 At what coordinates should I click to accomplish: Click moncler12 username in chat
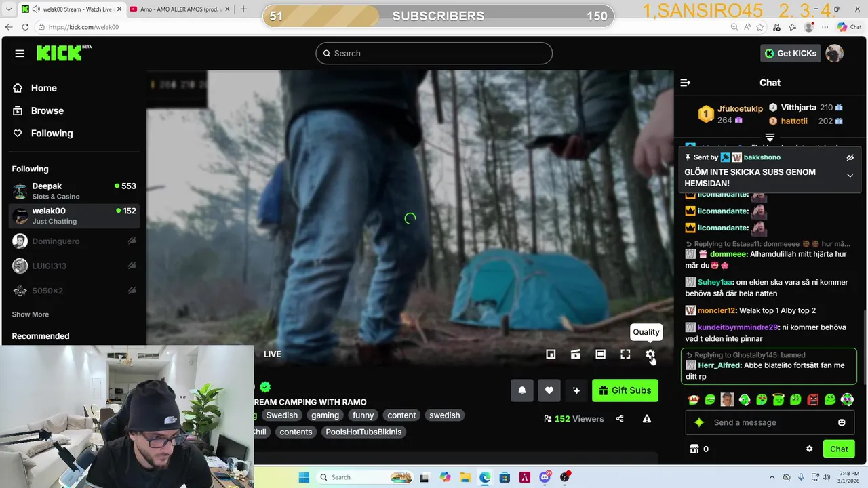pos(716,310)
